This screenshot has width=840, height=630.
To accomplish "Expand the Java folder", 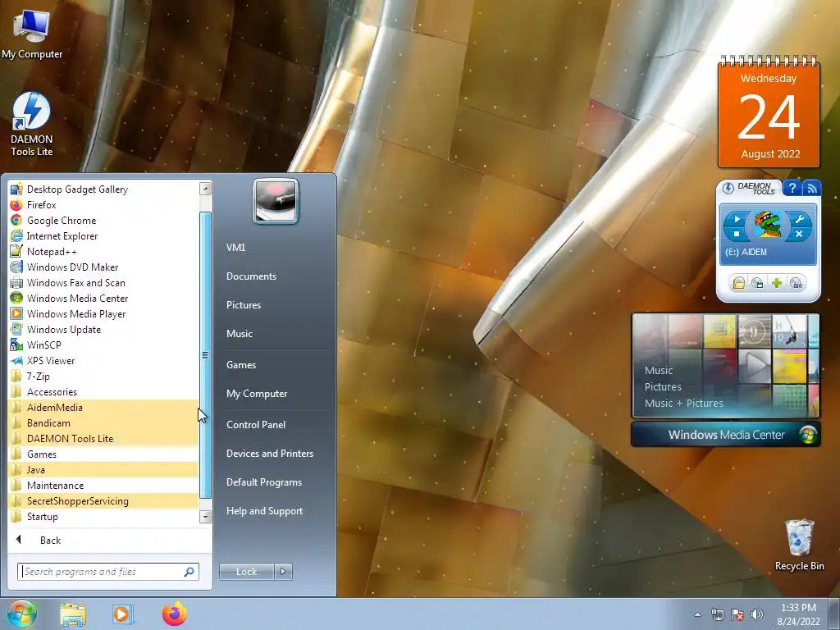I will pyautogui.click(x=103, y=469).
